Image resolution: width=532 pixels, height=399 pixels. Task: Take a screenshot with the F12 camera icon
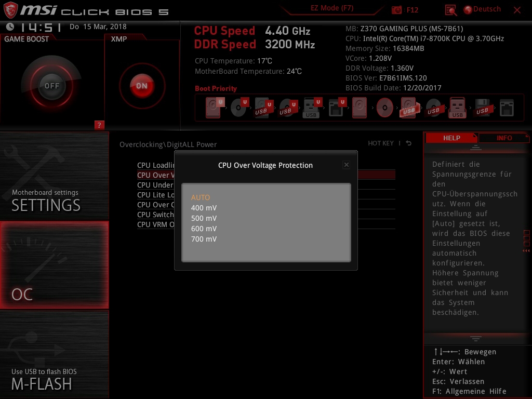pyautogui.click(x=396, y=10)
